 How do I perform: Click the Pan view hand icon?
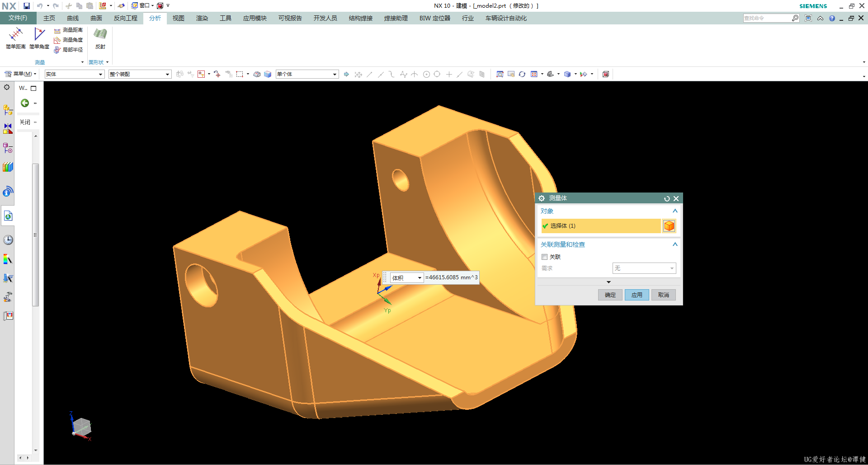[511, 74]
